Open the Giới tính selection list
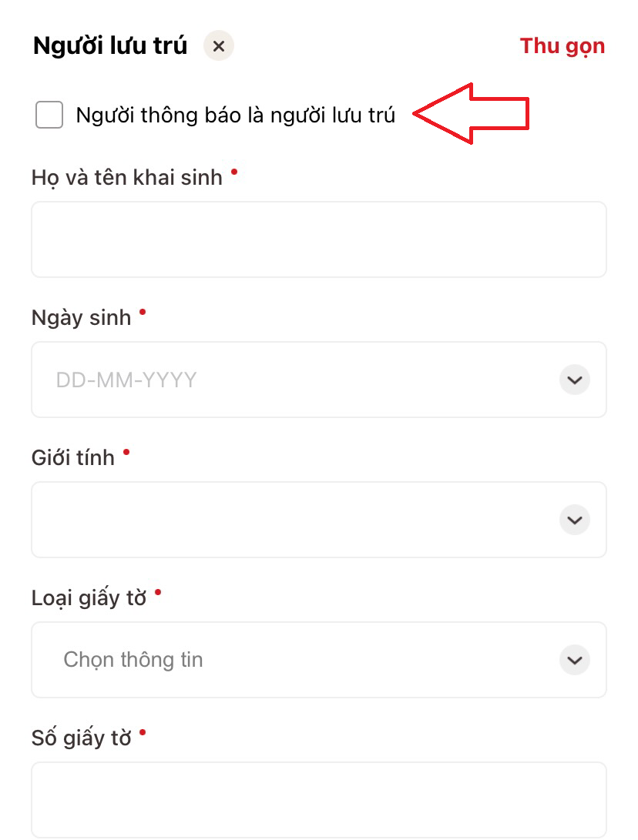The height and width of the screenshot is (840, 638). click(319, 520)
